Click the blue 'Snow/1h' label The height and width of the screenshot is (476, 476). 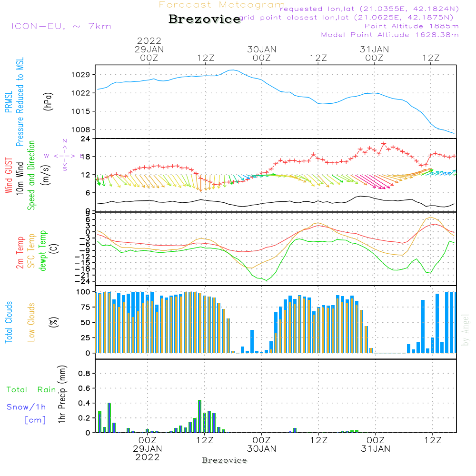[26, 407]
